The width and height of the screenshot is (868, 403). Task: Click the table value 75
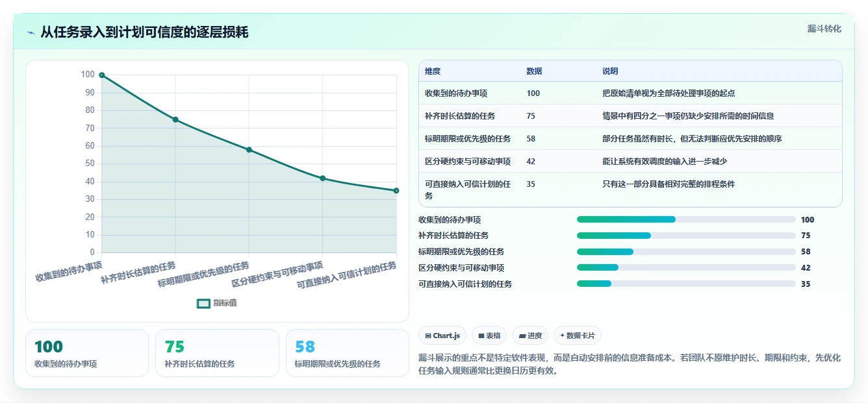[x=531, y=116]
